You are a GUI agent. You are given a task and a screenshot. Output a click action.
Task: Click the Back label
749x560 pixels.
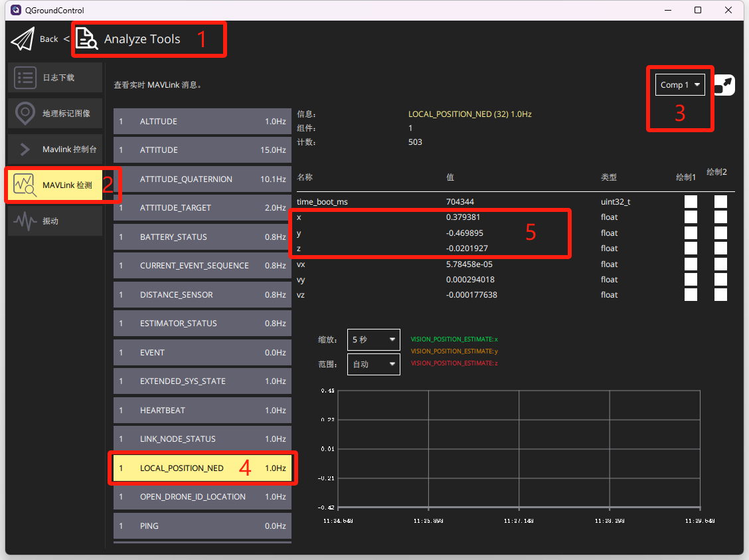(x=48, y=39)
